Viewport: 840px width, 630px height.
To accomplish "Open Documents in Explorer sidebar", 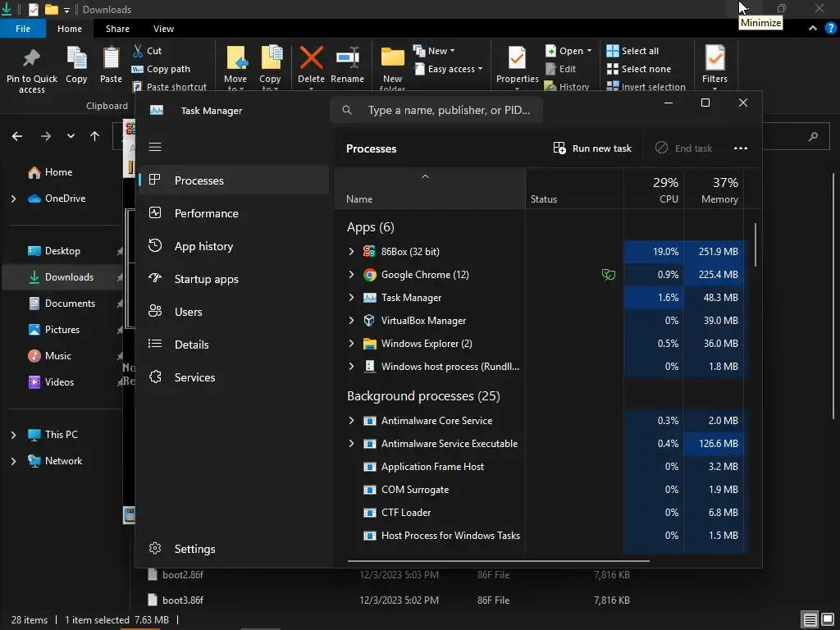I will click(x=62, y=304).
